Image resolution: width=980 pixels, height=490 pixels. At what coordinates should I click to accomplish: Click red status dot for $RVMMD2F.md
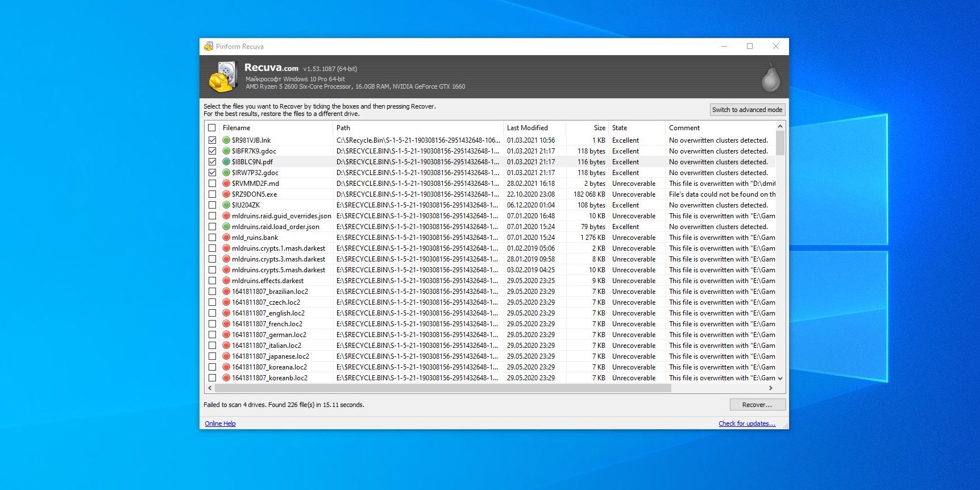tap(226, 183)
